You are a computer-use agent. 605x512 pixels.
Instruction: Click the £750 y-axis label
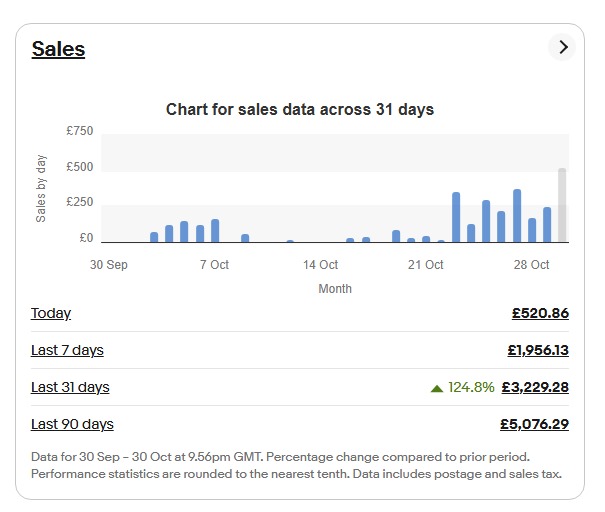tap(80, 131)
